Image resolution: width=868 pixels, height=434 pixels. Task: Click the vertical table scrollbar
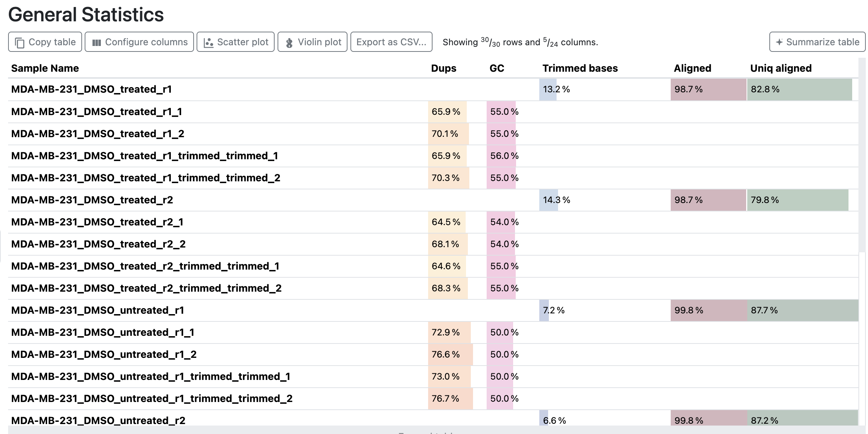862,154
